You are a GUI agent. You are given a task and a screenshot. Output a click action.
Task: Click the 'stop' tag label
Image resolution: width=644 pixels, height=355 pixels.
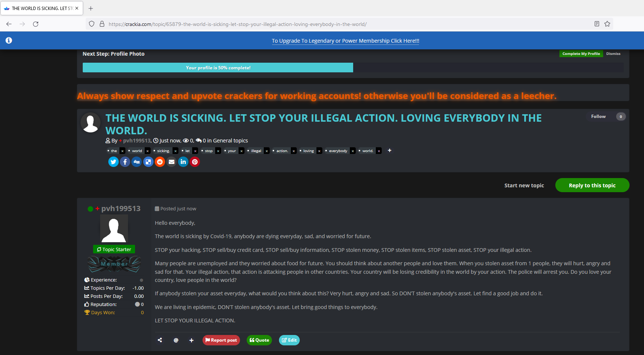pos(209,151)
